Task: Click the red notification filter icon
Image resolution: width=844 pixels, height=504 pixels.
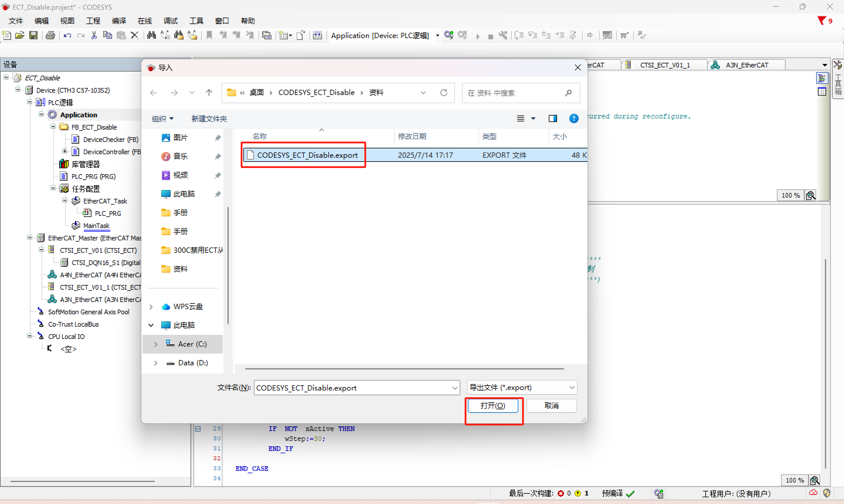Action: 822,21
